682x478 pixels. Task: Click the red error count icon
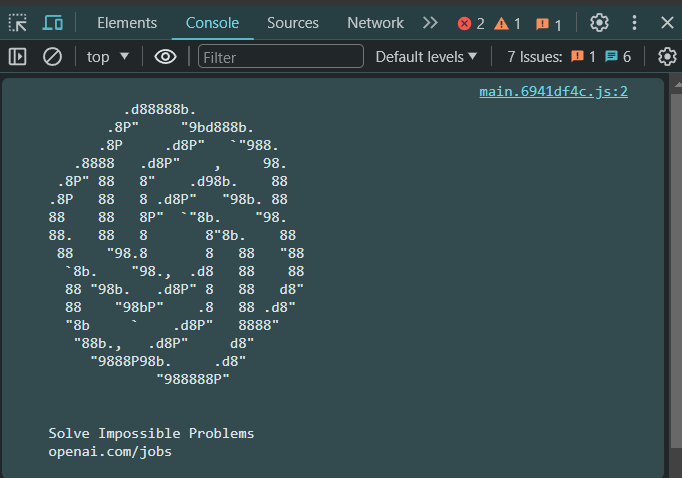tap(465, 23)
